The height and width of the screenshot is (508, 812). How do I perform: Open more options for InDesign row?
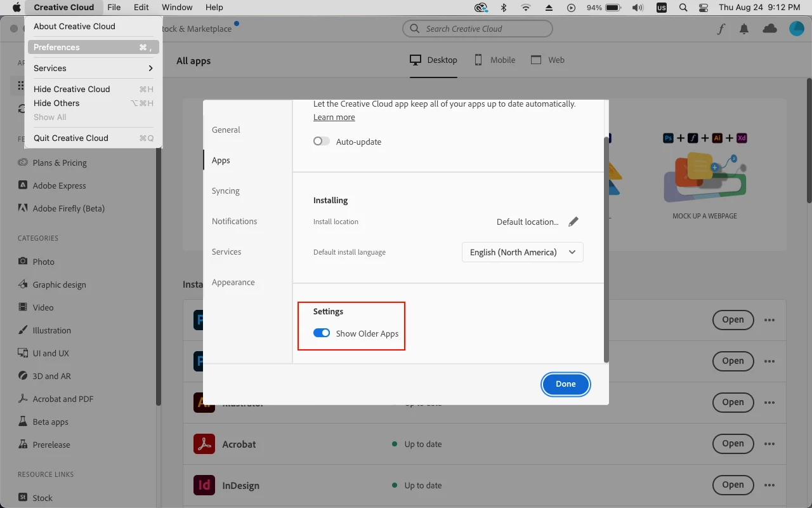pyautogui.click(x=769, y=485)
